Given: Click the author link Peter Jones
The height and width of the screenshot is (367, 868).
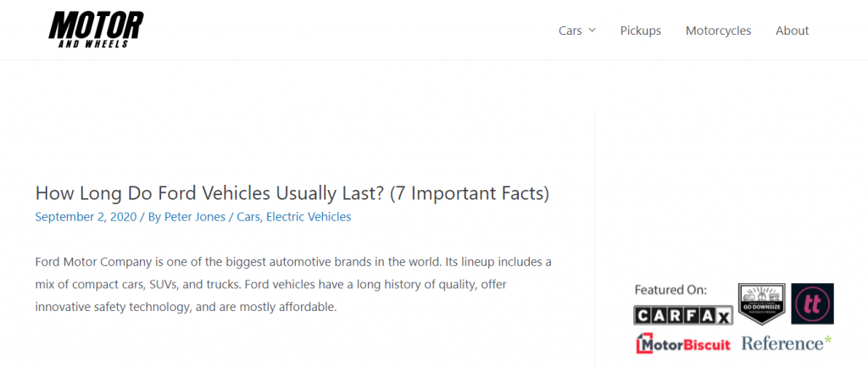Looking at the screenshot, I should pos(195,217).
